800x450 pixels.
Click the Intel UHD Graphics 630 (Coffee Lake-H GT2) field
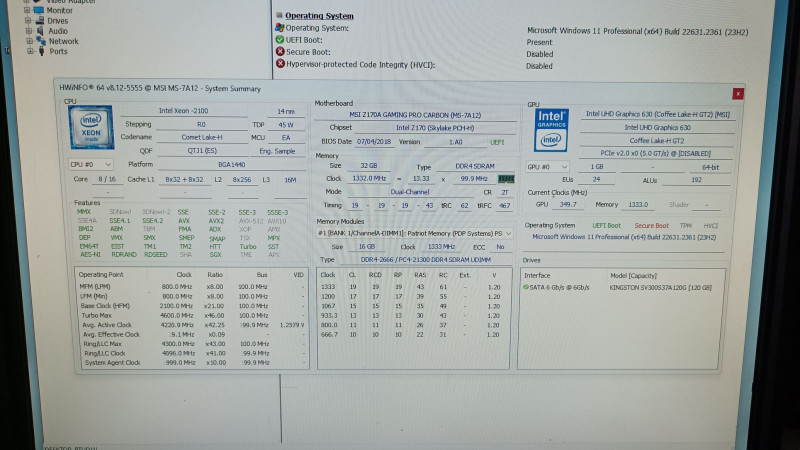pos(658,114)
